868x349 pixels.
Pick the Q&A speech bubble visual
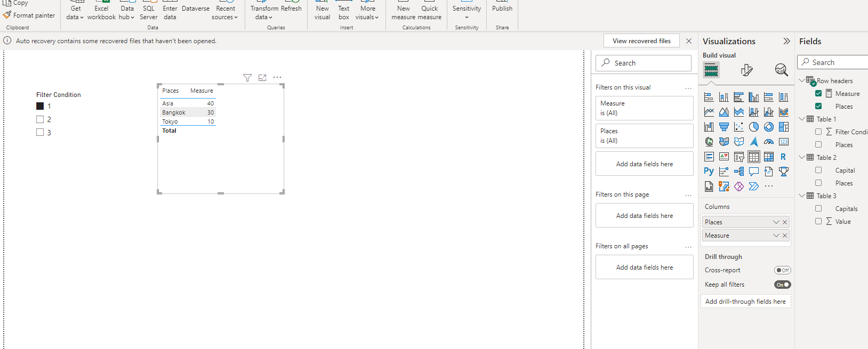pyautogui.click(x=753, y=172)
